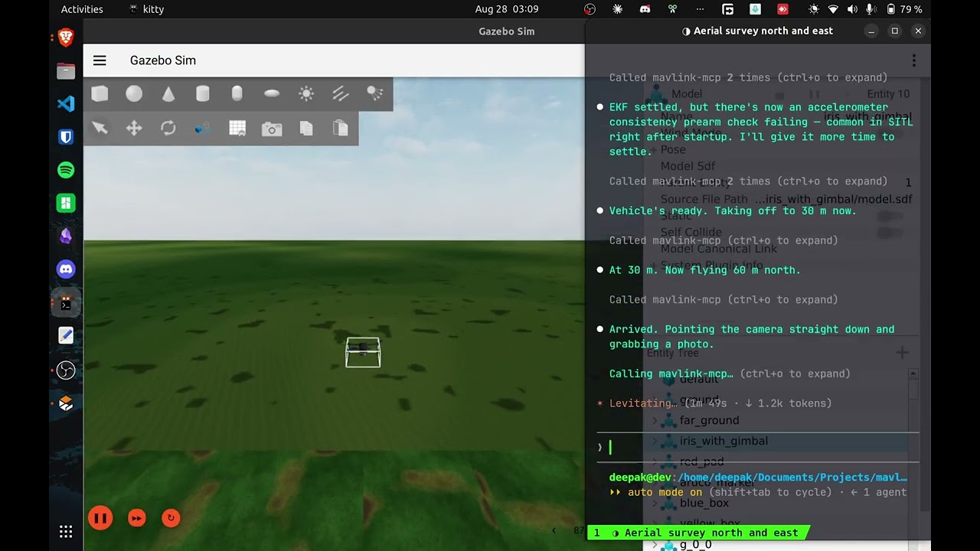The image size is (980, 551).
Task: Click the copy icon in Gazebo toolbar
Action: [x=306, y=128]
